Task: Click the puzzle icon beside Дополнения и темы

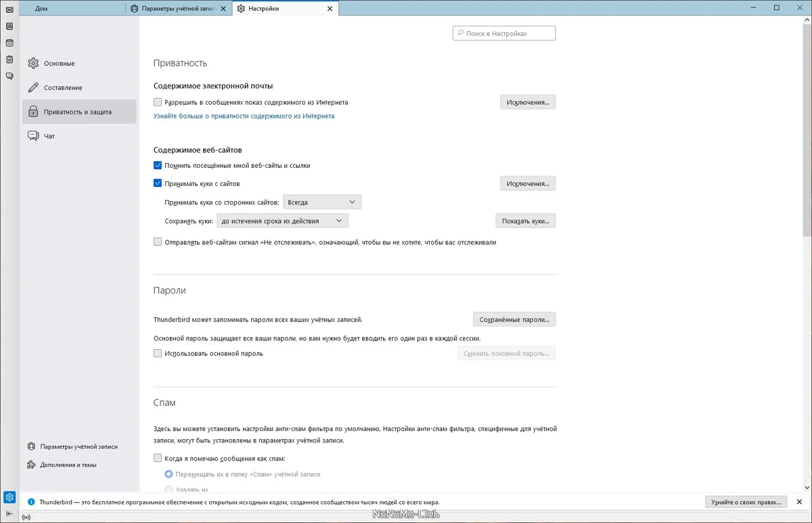Action: [x=31, y=465]
